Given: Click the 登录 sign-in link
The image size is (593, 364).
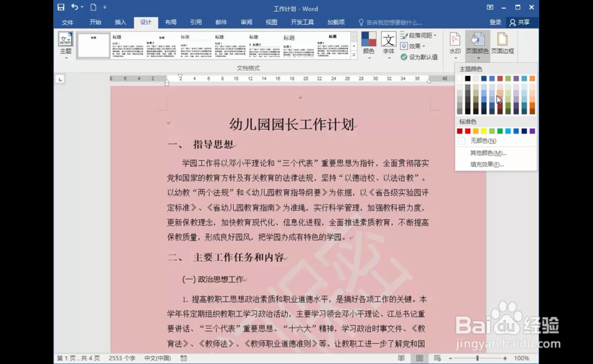Looking at the screenshot, I should [495, 23].
